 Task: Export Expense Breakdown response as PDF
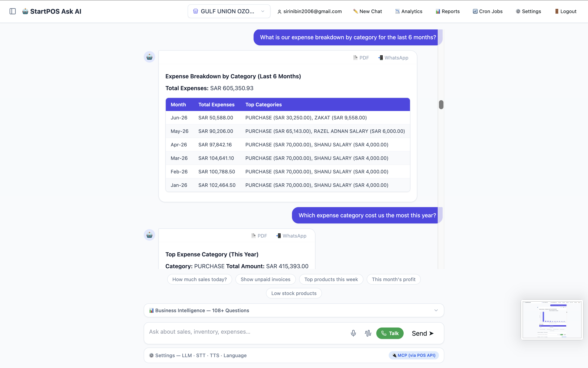click(x=361, y=58)
